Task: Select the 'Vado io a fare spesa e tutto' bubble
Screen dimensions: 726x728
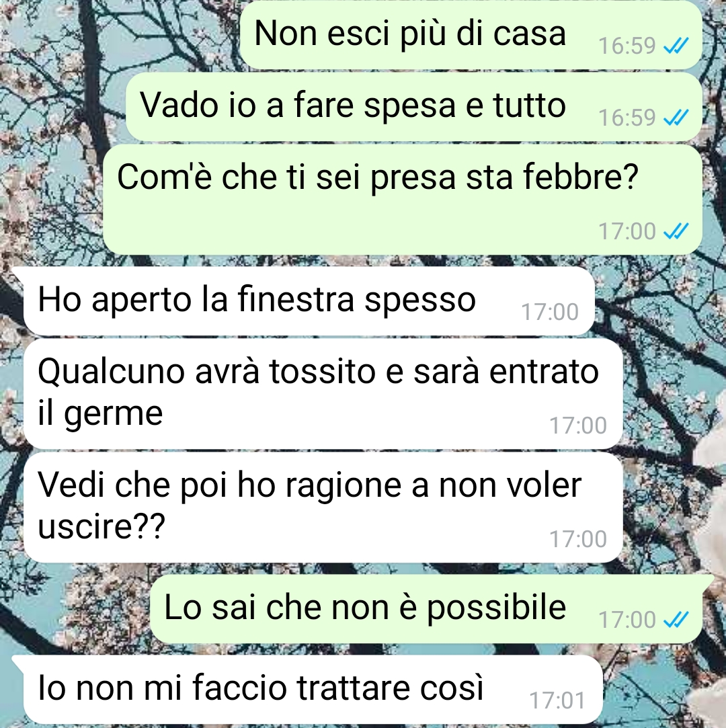Action: click(413, 107)
